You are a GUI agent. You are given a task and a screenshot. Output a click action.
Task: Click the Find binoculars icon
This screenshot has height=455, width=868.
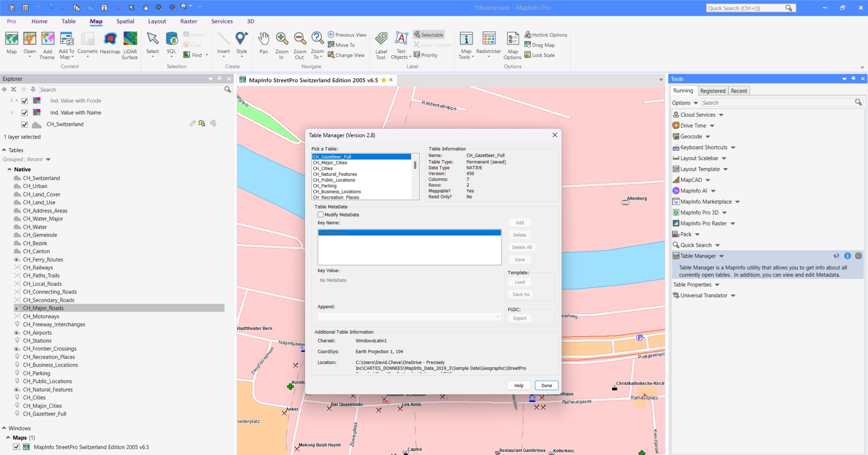pos(186,55)
